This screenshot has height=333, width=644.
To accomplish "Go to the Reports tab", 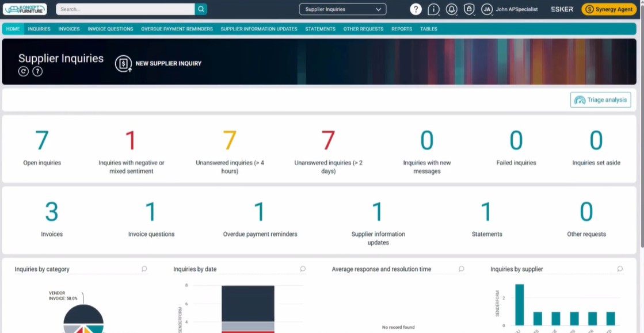I will 401,29.
